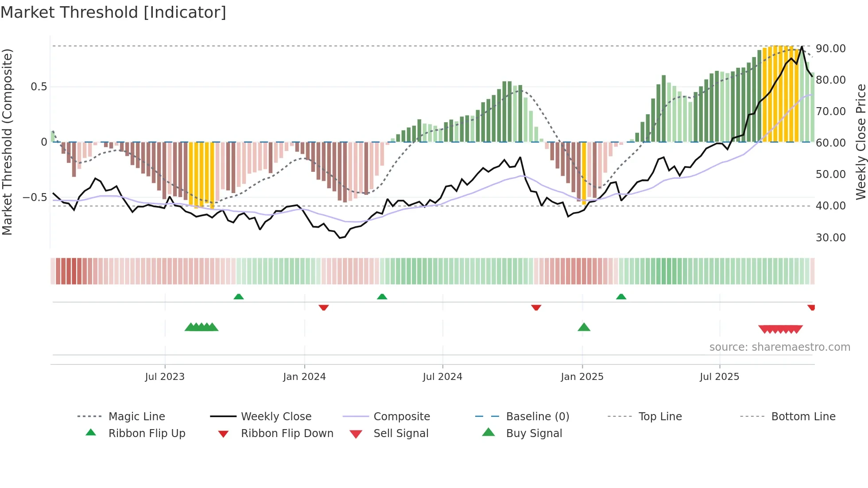
Task: Click the red ribbon flip down marker near Jan 2024
Action: (x=324, y=307)
